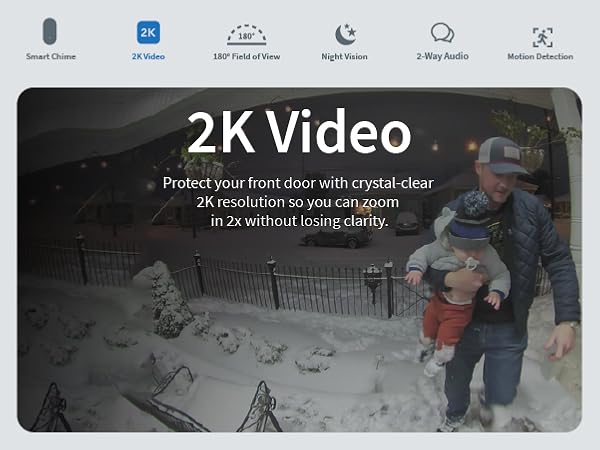Click the text 'in 2x without losing clarity.'
Screen dimensions: 600x450
(x=300, y=221)
